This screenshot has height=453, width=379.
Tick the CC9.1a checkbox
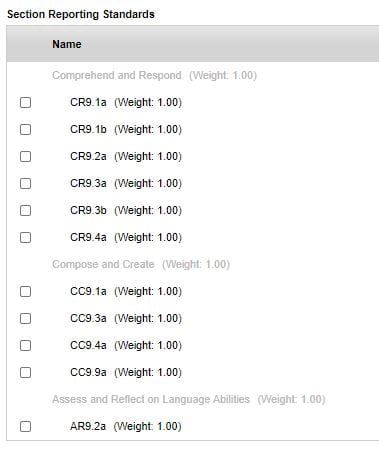25,291
